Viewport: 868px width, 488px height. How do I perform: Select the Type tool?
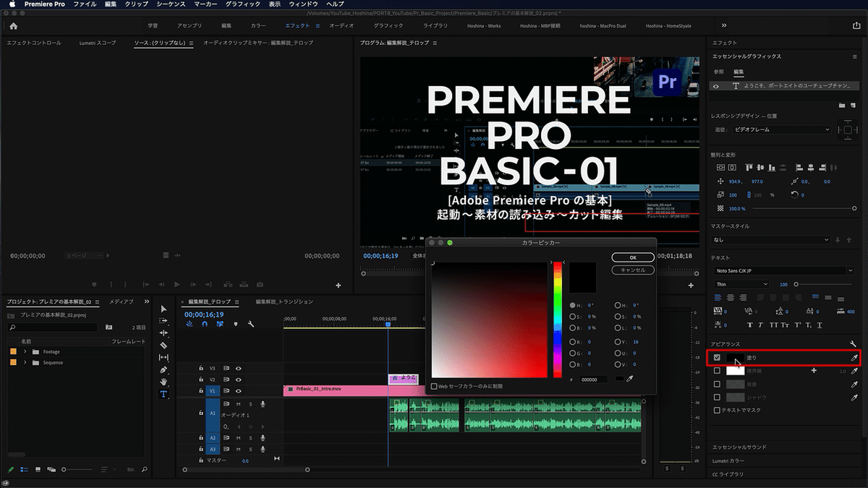163,394
